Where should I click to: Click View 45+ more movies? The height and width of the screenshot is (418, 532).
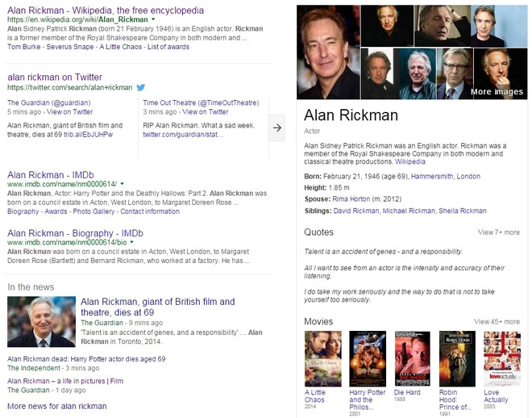[x=497, y=321]
